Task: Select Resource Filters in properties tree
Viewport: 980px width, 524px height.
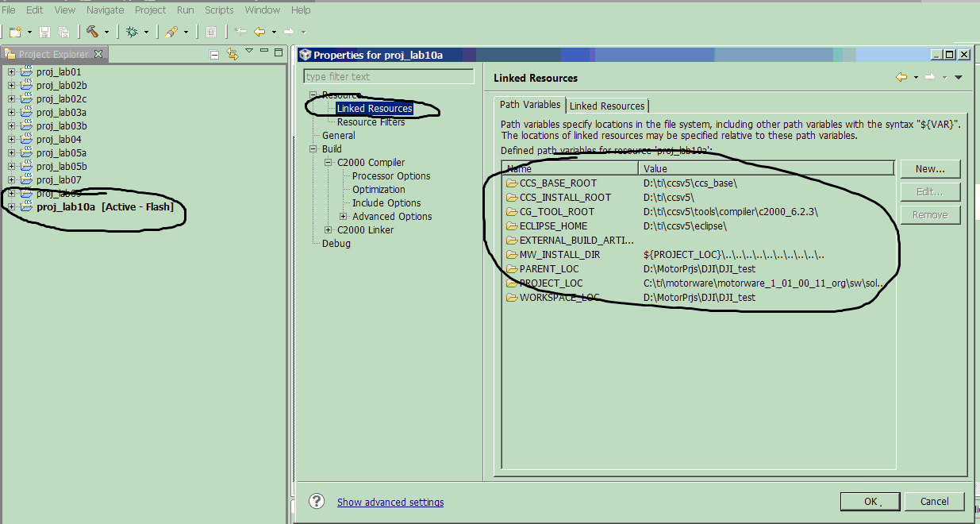Action: point(371,121)
